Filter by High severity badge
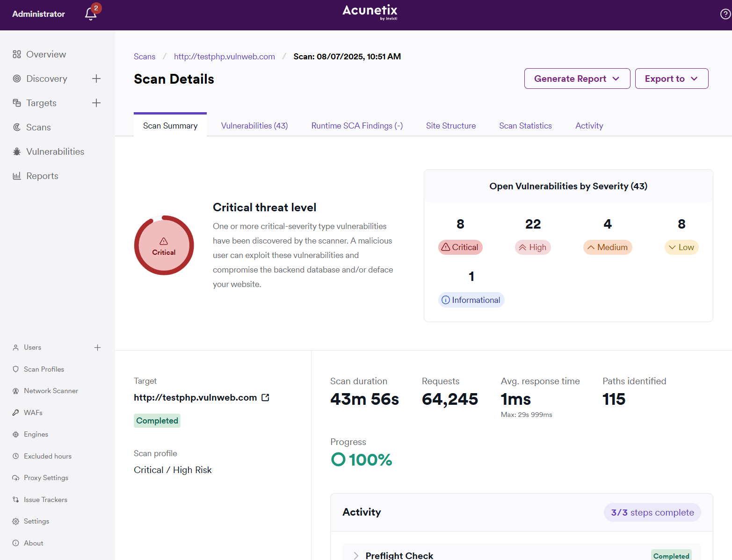 pyautogui.click(x=533, y=247)
